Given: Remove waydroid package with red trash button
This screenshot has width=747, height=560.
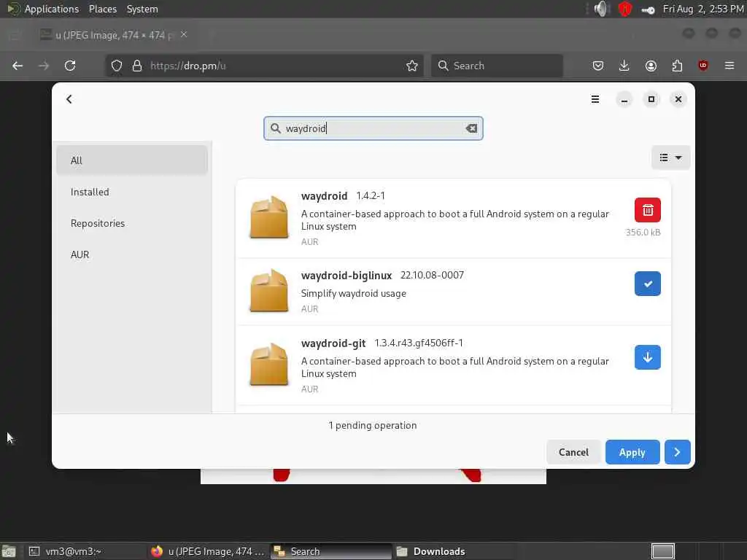Looking at the screenshot, I should (x=648, y=210).
